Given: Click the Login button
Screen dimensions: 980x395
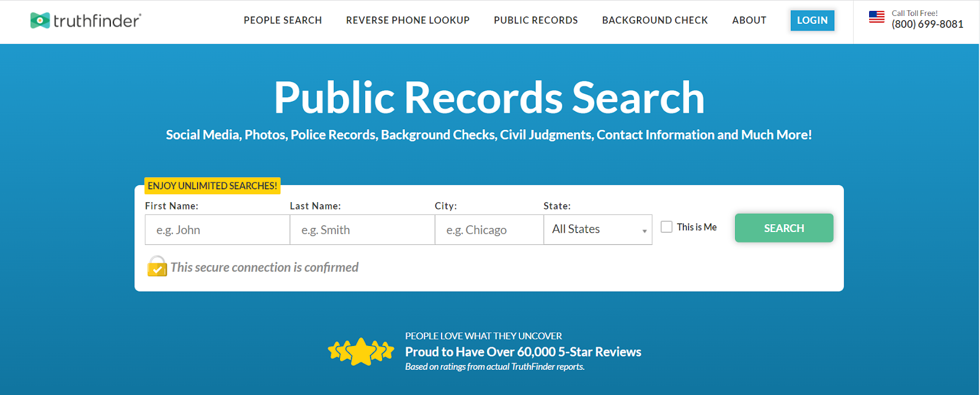Looking at the screenshot, I should pos(812,20).
